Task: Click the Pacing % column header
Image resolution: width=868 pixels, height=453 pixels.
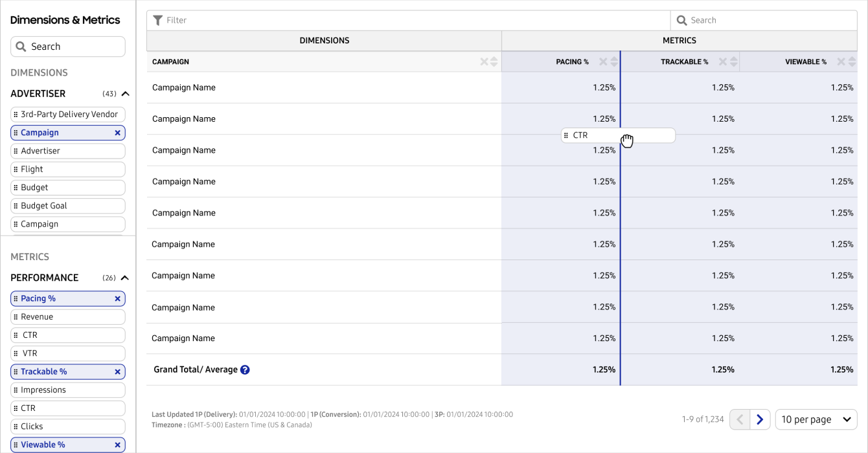Action: (572, 62)
